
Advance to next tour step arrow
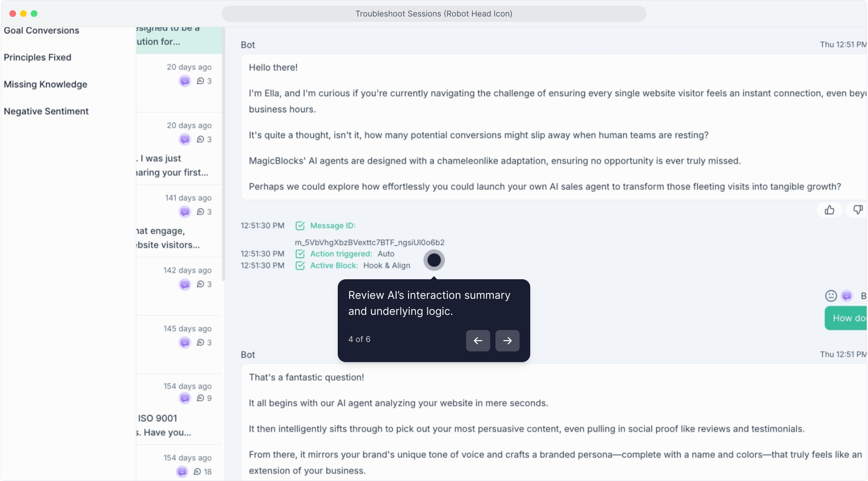[508, 341]
